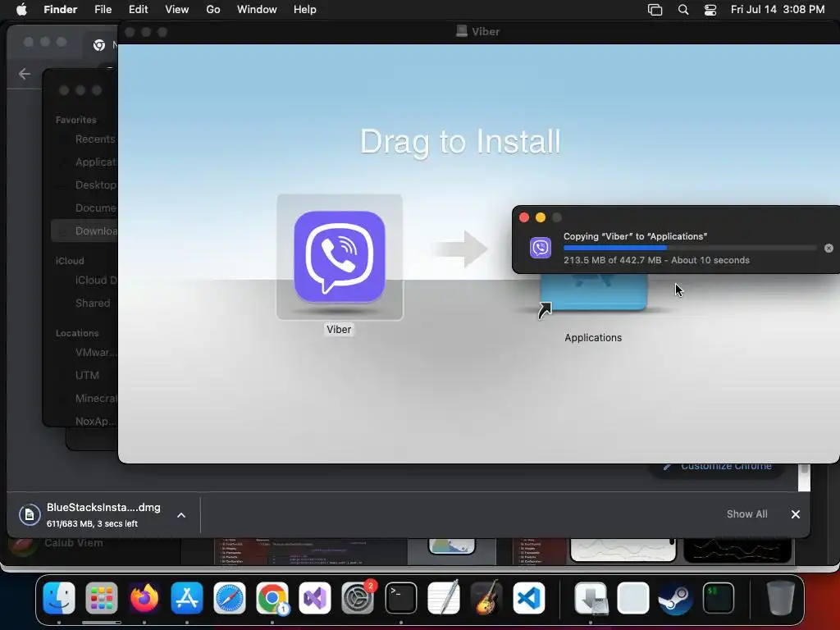Open Trash from the Dock

(781, 598)
